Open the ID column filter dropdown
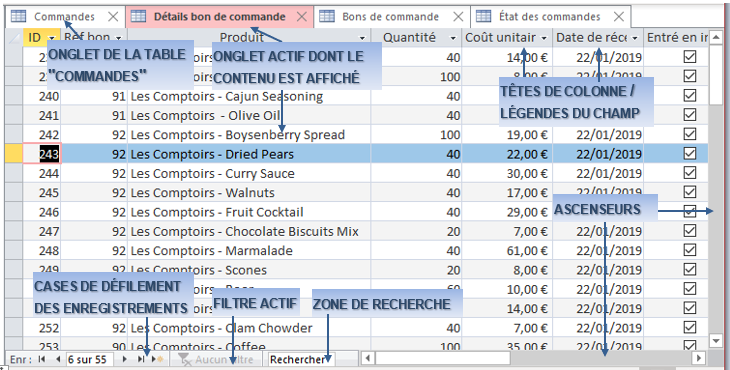 [52, 38]
